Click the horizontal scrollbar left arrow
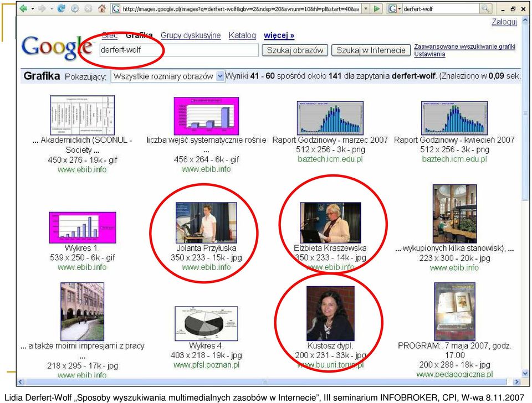The width and height of the screenshot is (532, 403). tap(21, 382)
